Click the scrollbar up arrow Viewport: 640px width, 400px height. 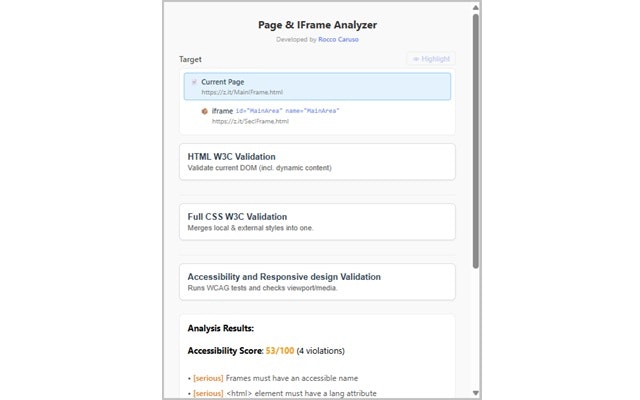click(476, 7)
